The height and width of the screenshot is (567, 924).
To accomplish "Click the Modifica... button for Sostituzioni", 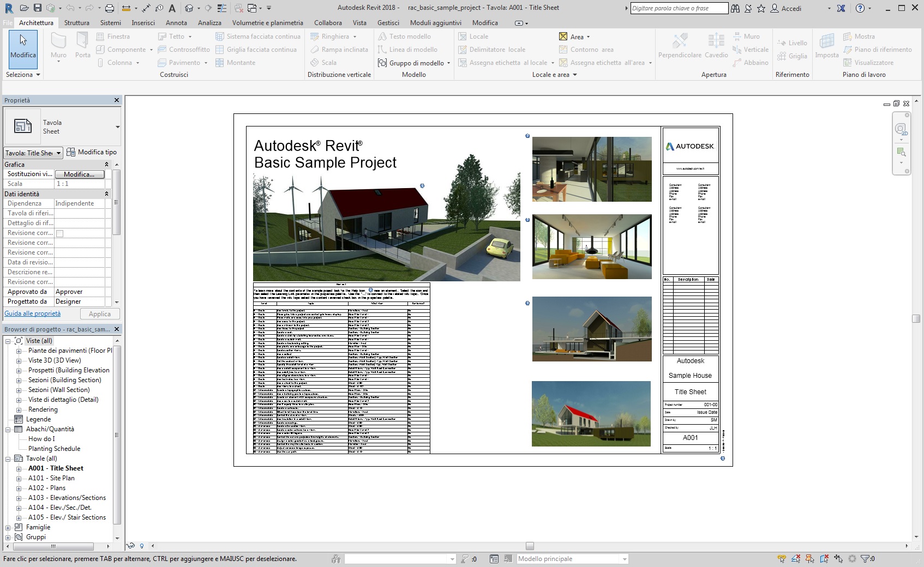I will tap(80, 174).
